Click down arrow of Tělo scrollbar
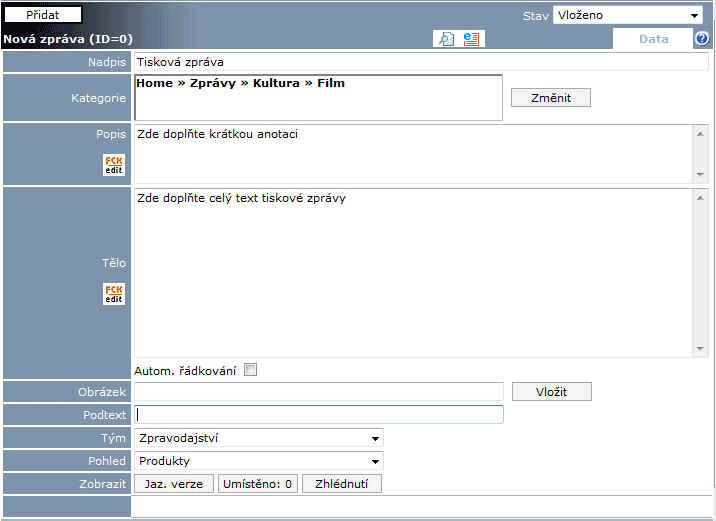Screen dimensions: 716x521 coord(700,349)
